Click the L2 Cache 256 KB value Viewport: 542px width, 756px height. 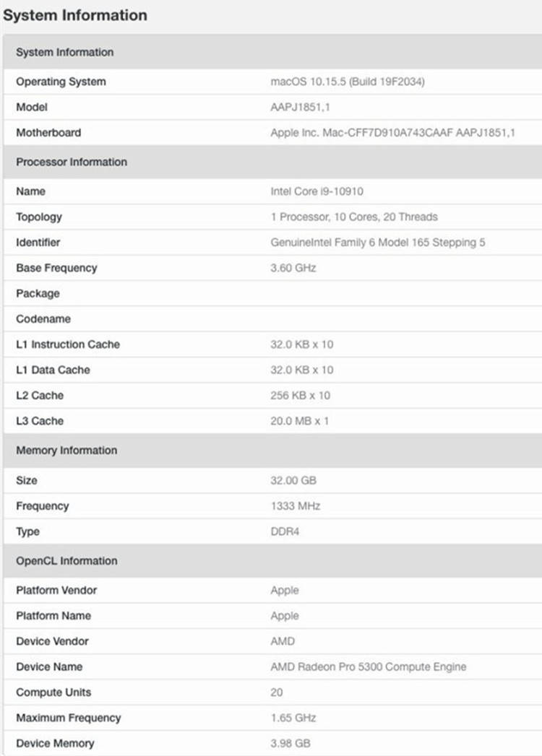[x=300, y=396]
